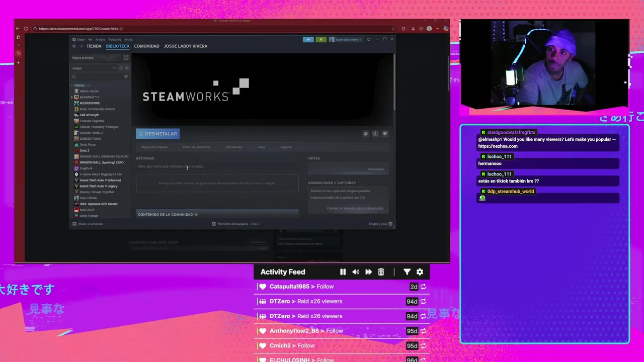This screenshot has width=644, height=362.
Task: Open the Amigos menu
Action: 100,39
